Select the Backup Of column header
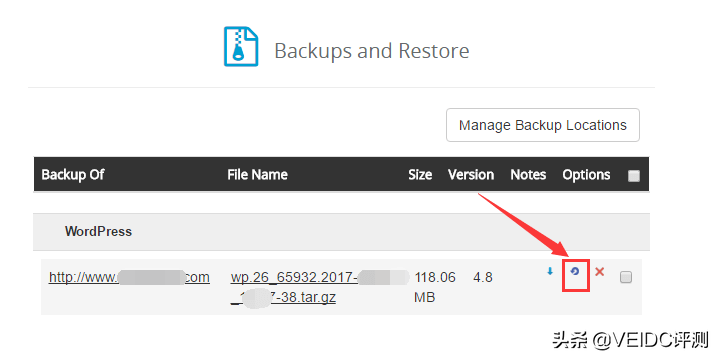The image size is (720, 360). (x=73, y=174)
